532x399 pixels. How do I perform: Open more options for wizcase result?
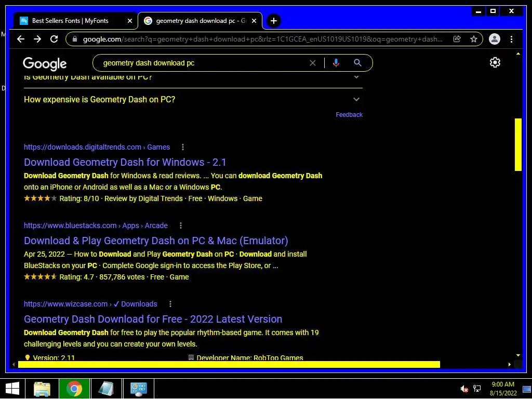click(x=170, y=303)
